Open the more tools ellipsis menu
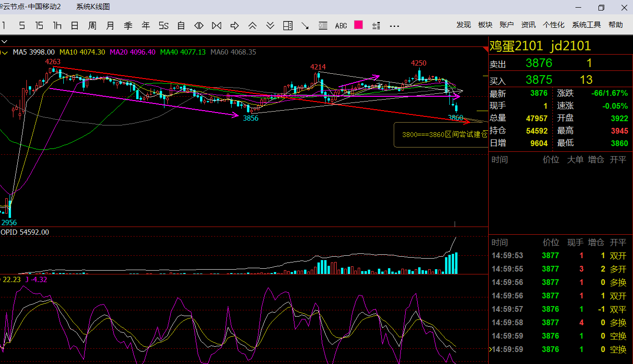This screenshot has height=364, width=633. point(394,26)
